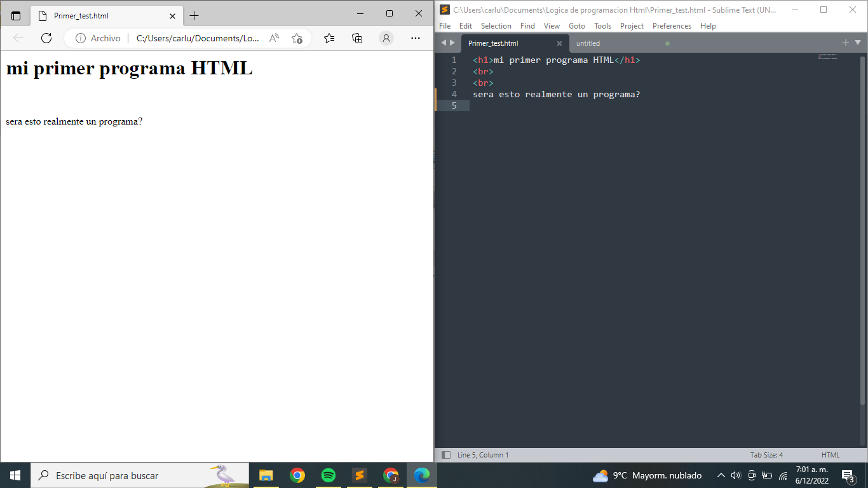Click the Edge address bar URL
This screenshot has height=488, width=868.
pyautogui.click(x=198, y=38)
